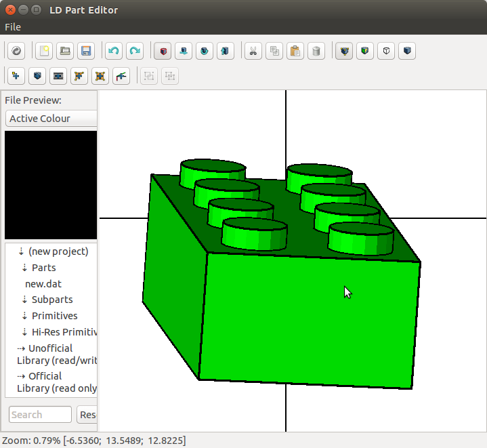Delete selection with the trash can icon
The height and width of the screenshot is (448, 487).
coord(316,51)
